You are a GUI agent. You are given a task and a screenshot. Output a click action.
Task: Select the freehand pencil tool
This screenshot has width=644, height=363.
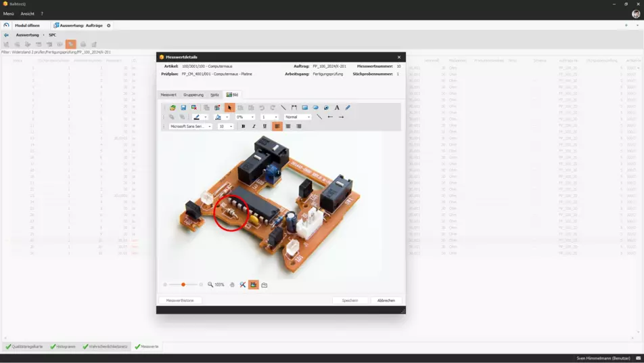(348, 108)
